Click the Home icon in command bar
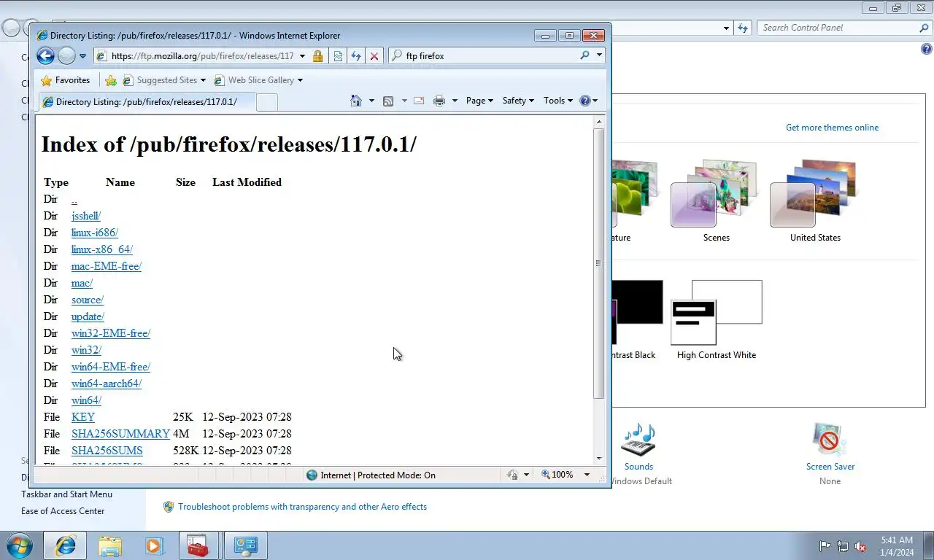Image resolution: width=934 pixels, height=560 pixels. tap(356, 101)
